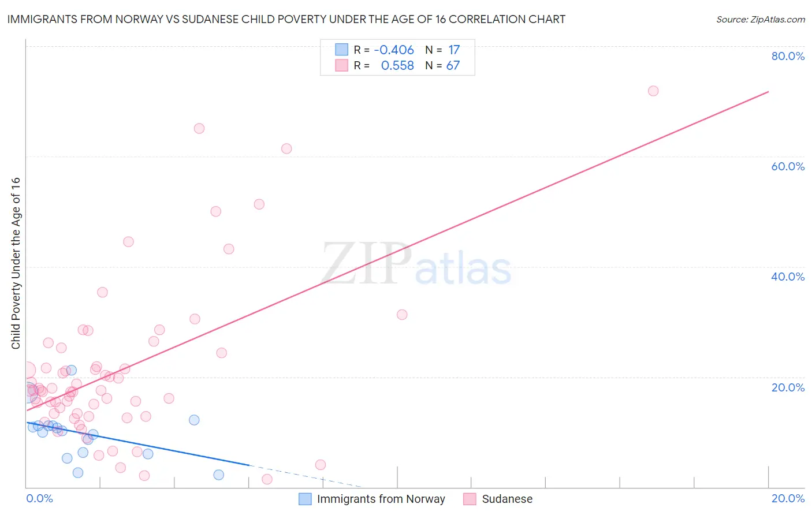Click the blue swatch beside R = -0.406
812x515 pixels.
point(342,50)
